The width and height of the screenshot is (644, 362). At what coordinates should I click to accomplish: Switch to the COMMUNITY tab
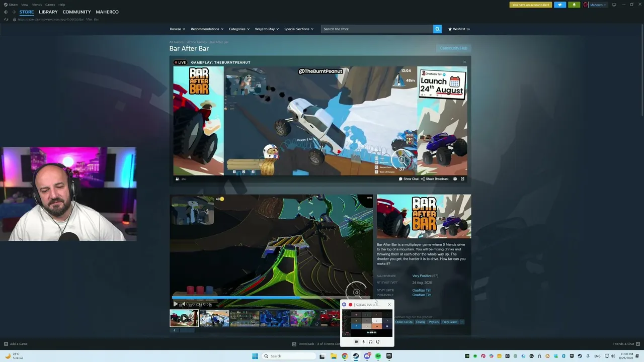(77, 12)
